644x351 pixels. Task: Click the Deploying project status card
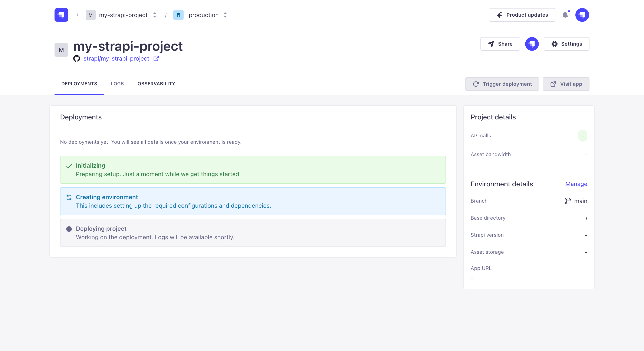[253, 233]
